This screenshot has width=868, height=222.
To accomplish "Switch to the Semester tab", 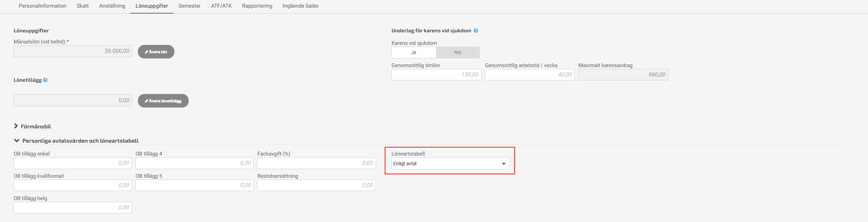I will coord(189,6).
